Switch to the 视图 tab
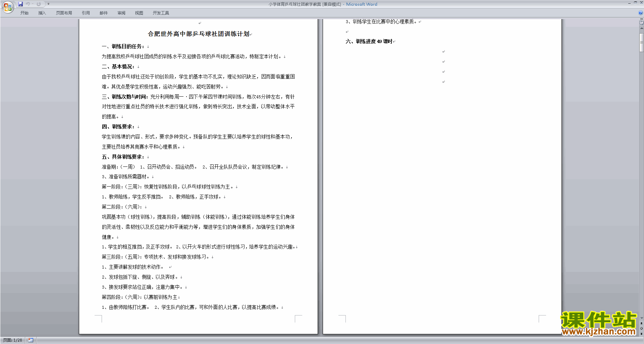 [139, 13]
